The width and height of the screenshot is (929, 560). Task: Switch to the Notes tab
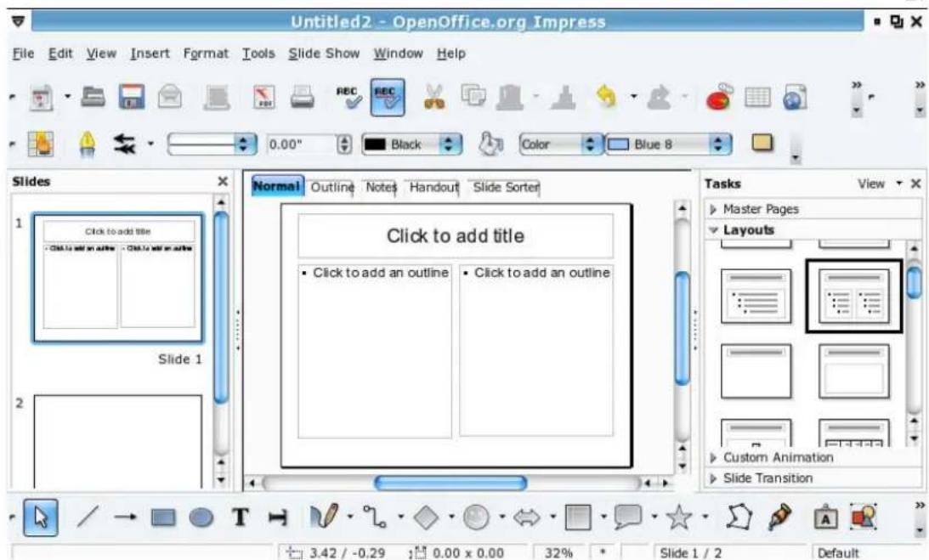coord(381,187)
